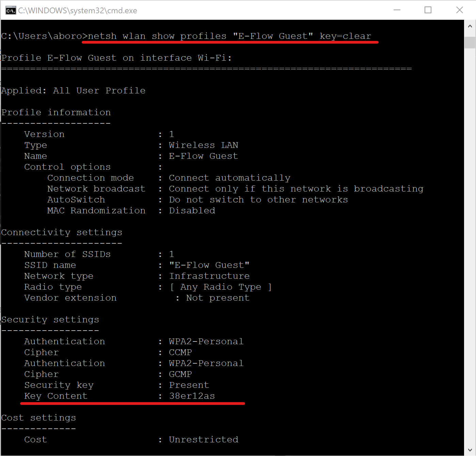Click 'Connect only if this network is broadcasting'
The height and width of the screenshot is (456, 476).
click(x=296, y=189)
